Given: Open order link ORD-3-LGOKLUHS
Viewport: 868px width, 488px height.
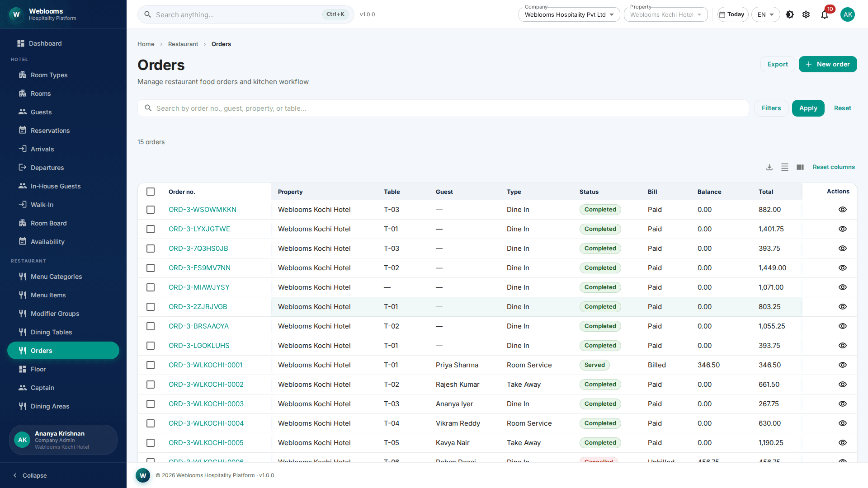Looking at the screenshot, I should 199,346.
